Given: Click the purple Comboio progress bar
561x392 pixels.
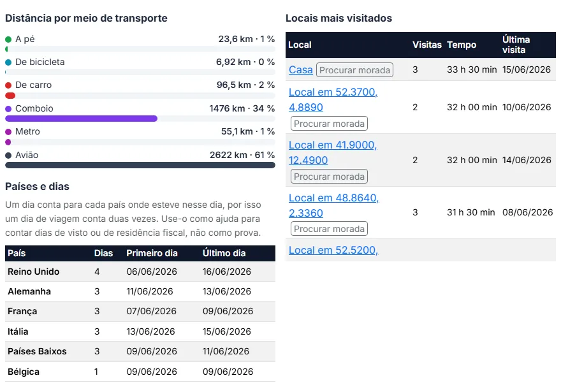Looking at the screenshot, I should [x=81, y=119].
